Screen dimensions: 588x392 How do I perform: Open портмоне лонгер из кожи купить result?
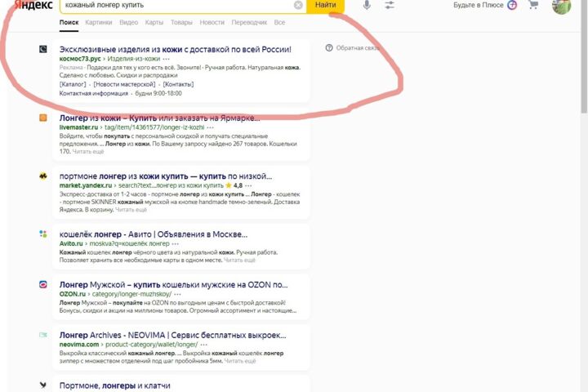165,176
